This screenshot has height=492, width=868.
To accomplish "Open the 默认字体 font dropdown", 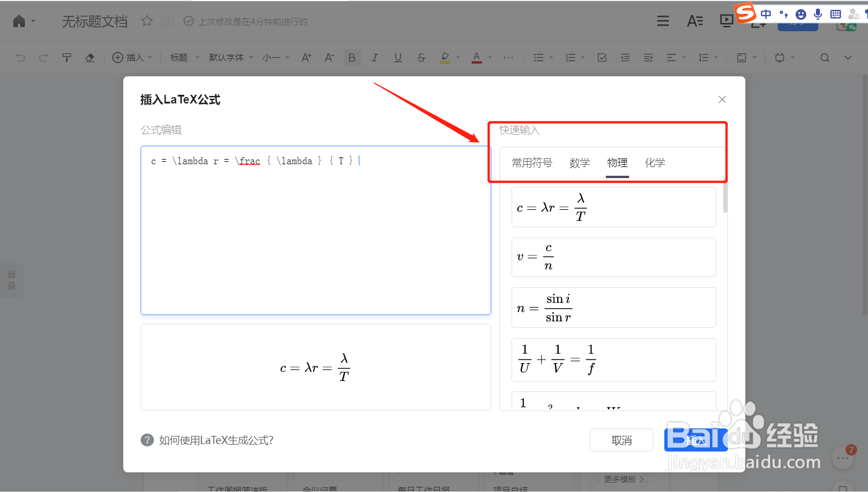I will click(231, 57).
